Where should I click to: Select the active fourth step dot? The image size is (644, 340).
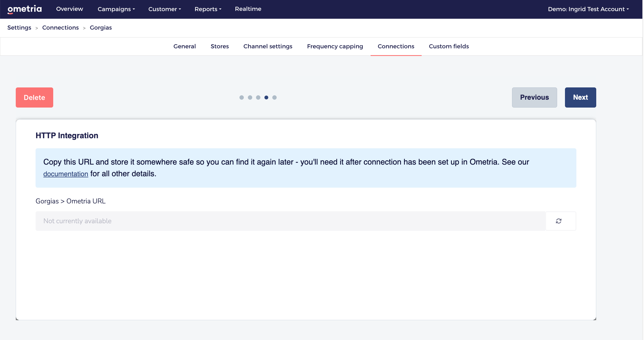(266, 97)
